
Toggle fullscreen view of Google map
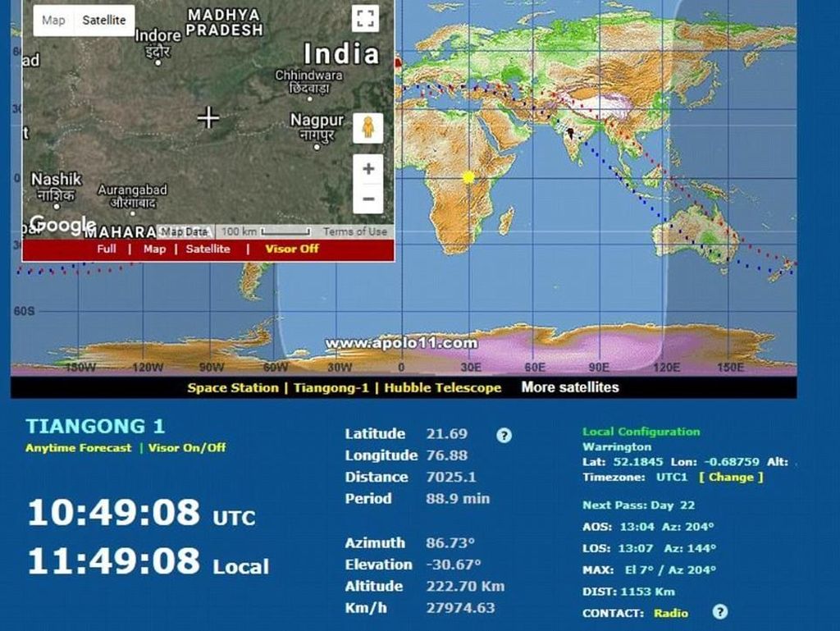(365, 19)
